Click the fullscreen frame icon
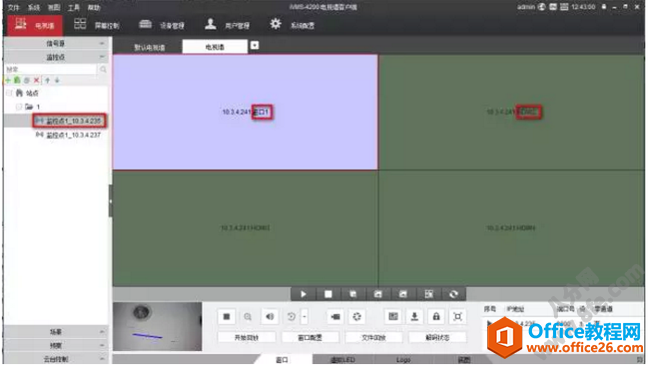This screenshot has height=365, width=650. [x=458, y=317]
